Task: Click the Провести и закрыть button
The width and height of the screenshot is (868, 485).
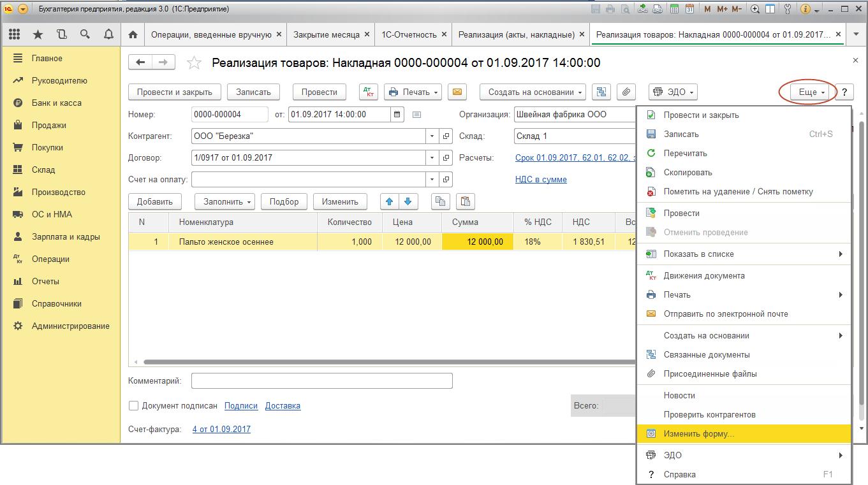Action: (x=174, y=92)
